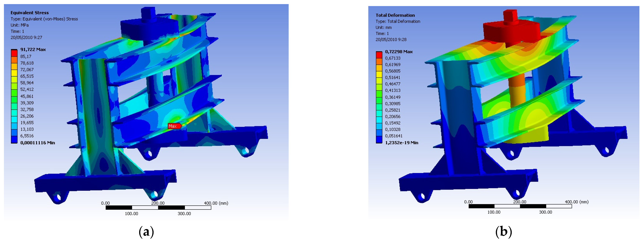
Task: Click the Unit: MPa label
Action: pos(20,25)
